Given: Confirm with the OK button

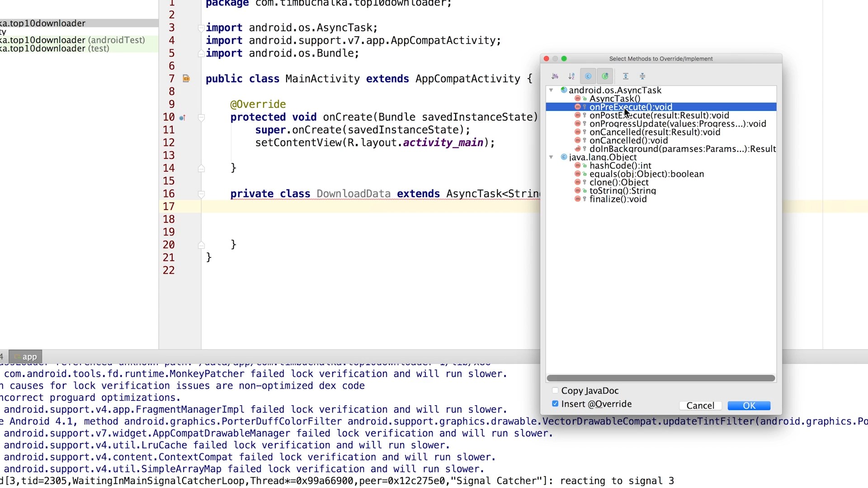Looking at the screenshot, I should pos(749,406).
